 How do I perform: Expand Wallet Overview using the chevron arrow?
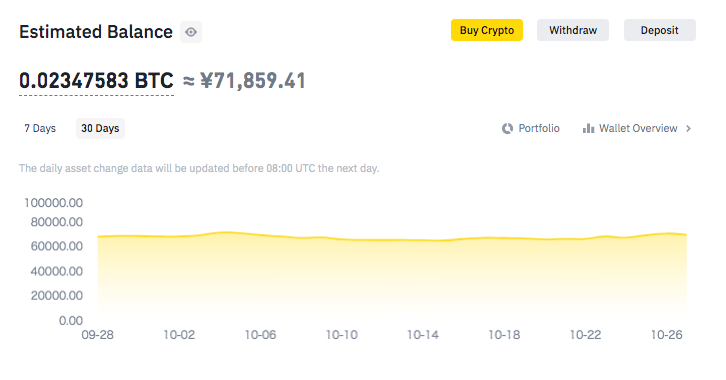[688, 128]
